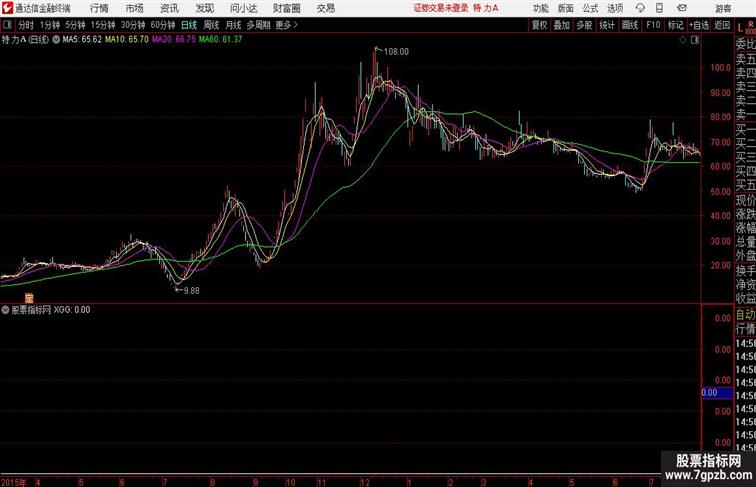Switch to 1分钟 period
Screen dimensions: 756x487
50,25
